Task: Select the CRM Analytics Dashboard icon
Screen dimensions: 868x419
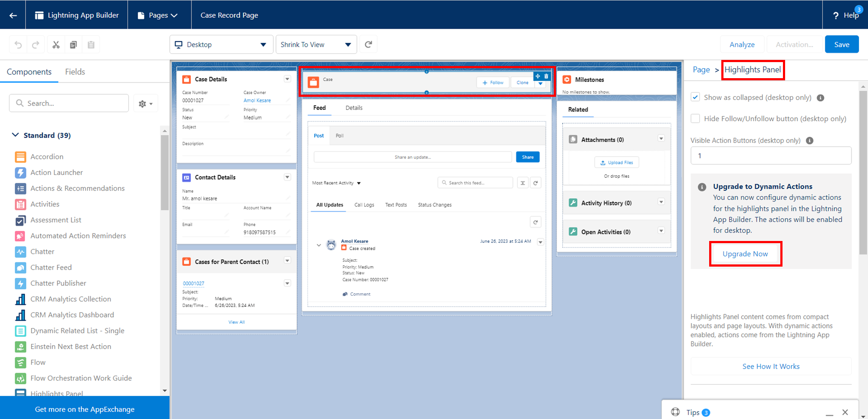Action: pos(20,315)
